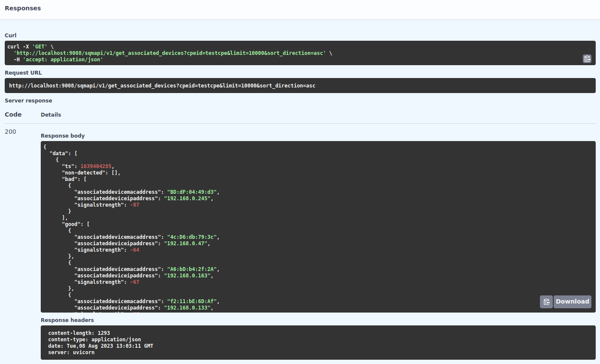Image resolution: width=600 pixels, height=364 pixels.
Task: Copy the response body to clipboard
Action: tap(546, 301)
